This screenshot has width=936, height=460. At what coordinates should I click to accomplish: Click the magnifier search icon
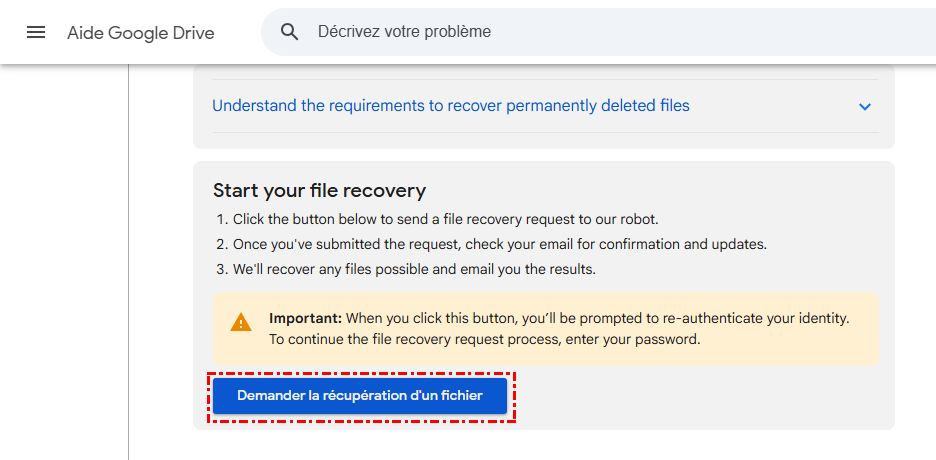[290, 32]
